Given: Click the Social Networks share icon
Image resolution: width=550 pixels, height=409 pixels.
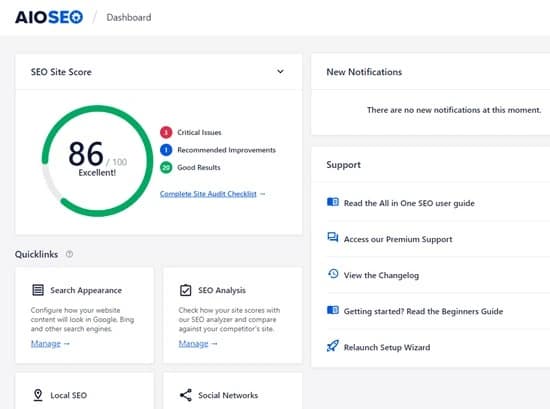Looking at the screenshot, I should pyautogui.click(x=186, y=395).
